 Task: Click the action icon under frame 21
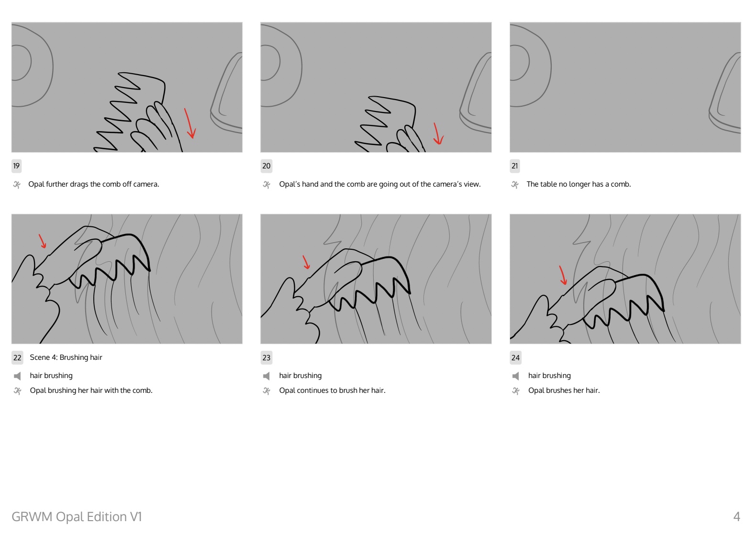coord(515,185)
